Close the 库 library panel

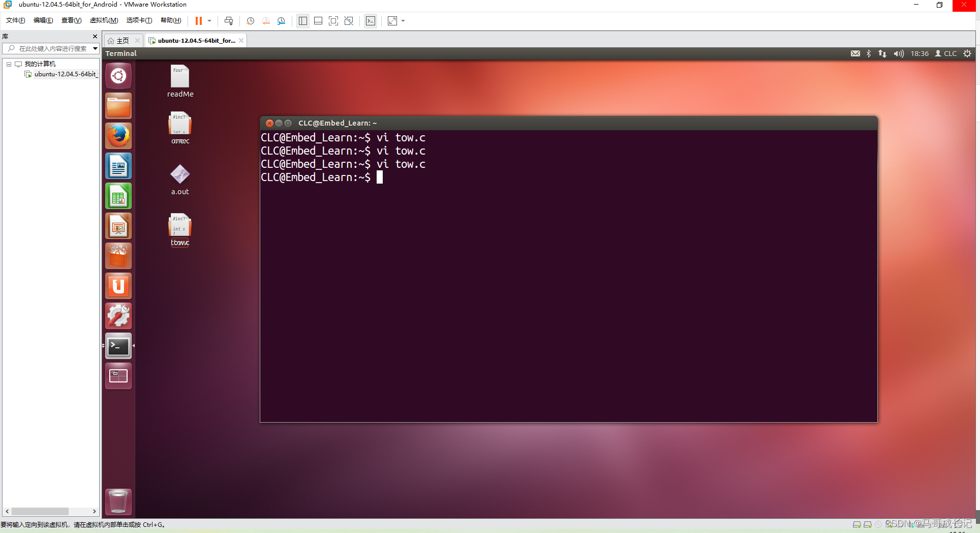pyautogui.click(x=95, y=36)
